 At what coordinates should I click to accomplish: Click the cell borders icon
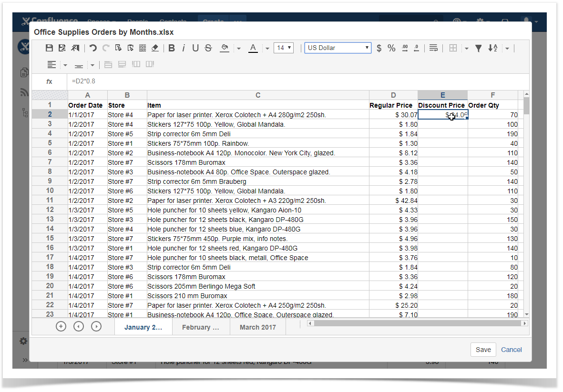[x=453, y=48]
